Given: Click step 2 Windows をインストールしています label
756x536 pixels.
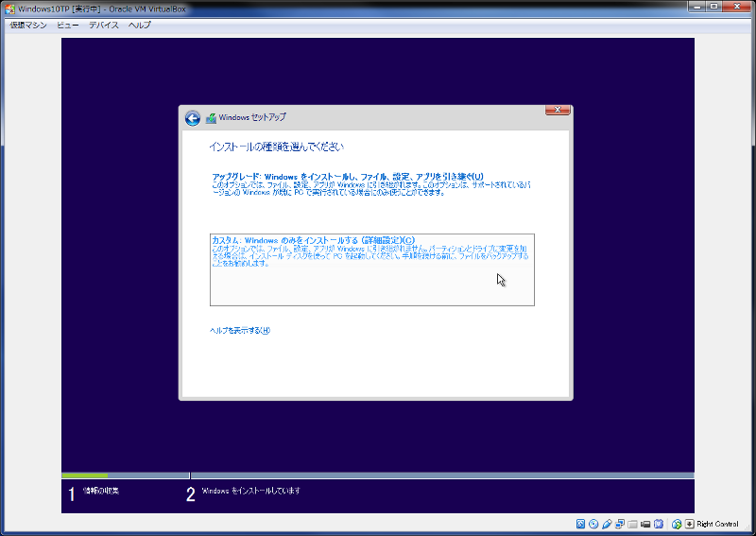Looking at the screenshot, I should pos(250,491).
